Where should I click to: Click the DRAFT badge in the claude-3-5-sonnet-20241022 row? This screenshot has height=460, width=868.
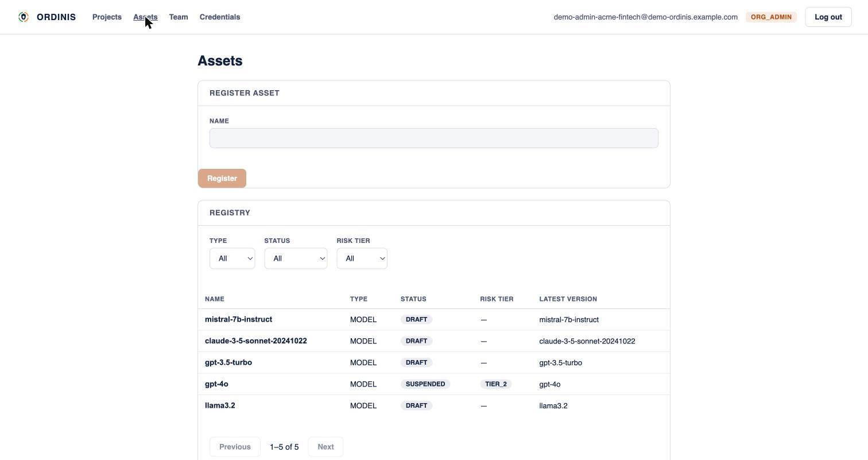tap(416, 341)
